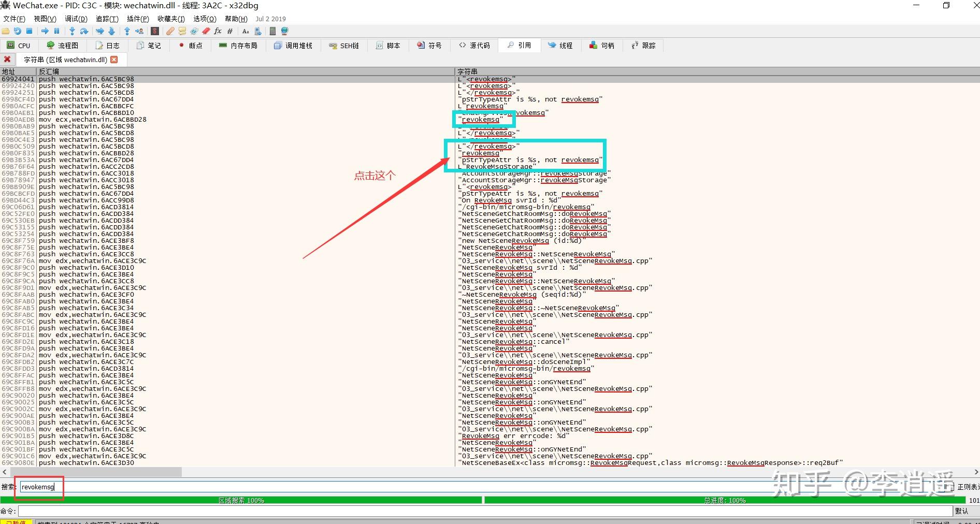Screen dimensions: 980x524
Task: Switch to the 线程 tab
Action: [560, 46]
